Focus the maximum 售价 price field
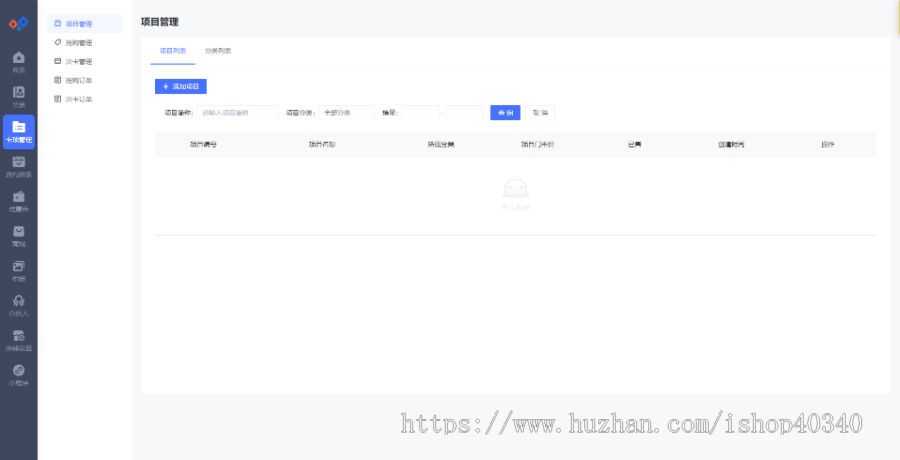 click(464, 113)
